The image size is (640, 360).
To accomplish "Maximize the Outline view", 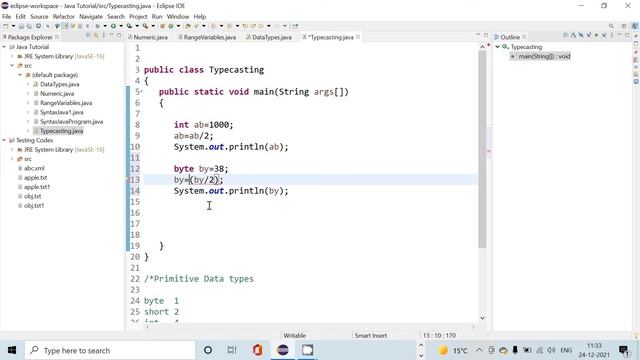I will tap(627, 36).
